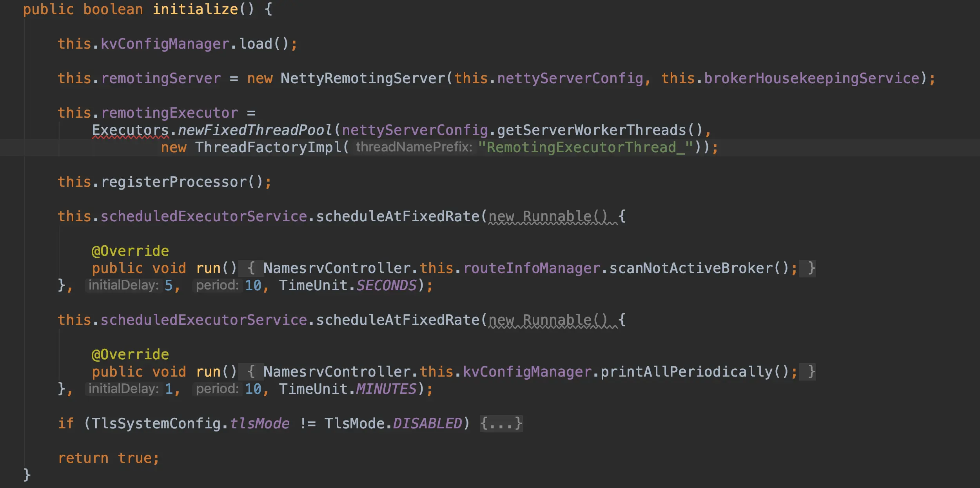980x488 pixels.
Task: Click the red-underlined Executors class name
Action: coord(130,130)
